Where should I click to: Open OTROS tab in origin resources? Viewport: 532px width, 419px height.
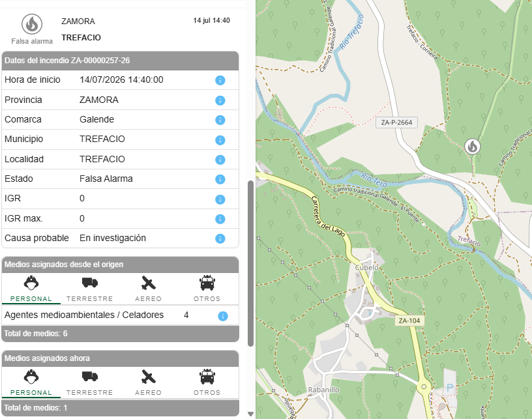tap(207, 289)
